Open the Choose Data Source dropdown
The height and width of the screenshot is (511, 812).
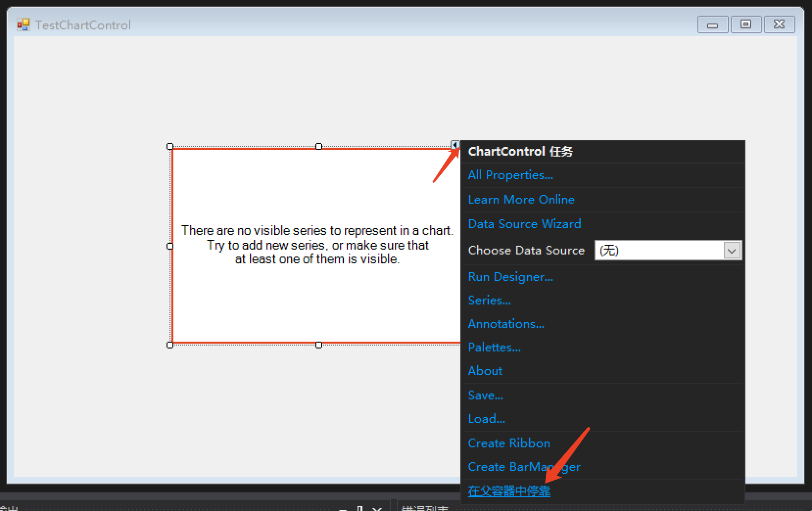pyautogui.click(x=732, y=250)
